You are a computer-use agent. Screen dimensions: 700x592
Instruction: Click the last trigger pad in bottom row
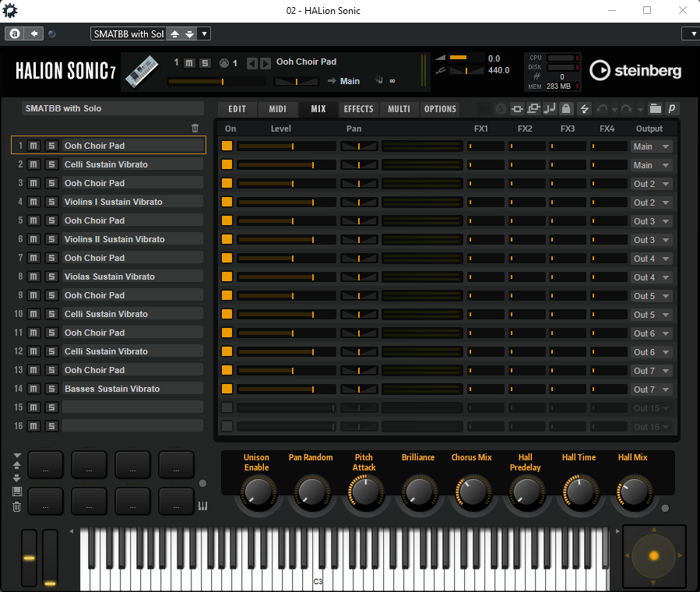click(x=176, y=502)
